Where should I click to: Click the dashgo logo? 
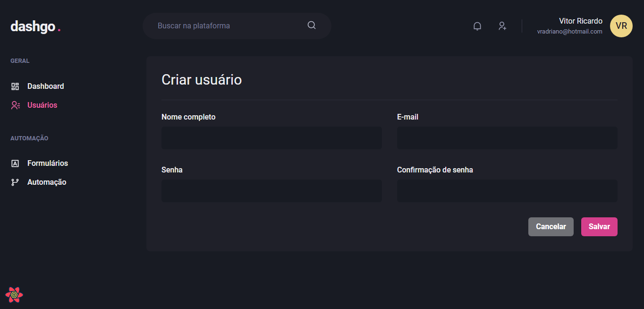coord(35,27)
